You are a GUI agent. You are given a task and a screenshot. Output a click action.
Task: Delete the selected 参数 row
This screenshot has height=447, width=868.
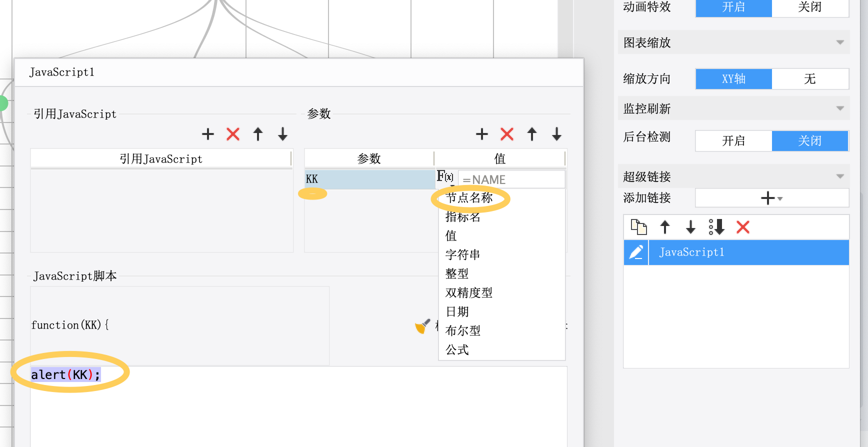(507, 134)
